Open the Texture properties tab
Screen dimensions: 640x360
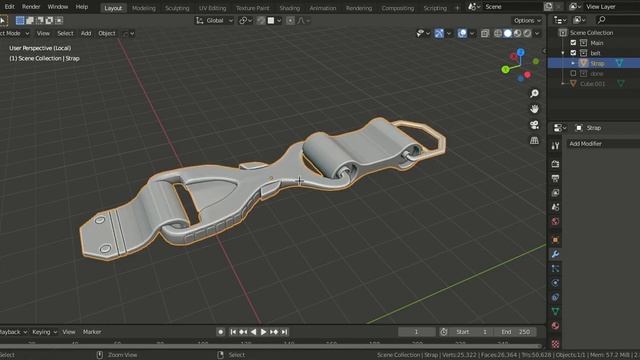pyautogui.click(x=555, y=343)
